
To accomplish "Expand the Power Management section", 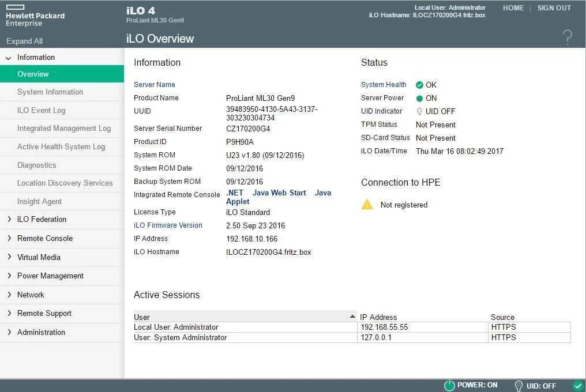I will 9,276.
